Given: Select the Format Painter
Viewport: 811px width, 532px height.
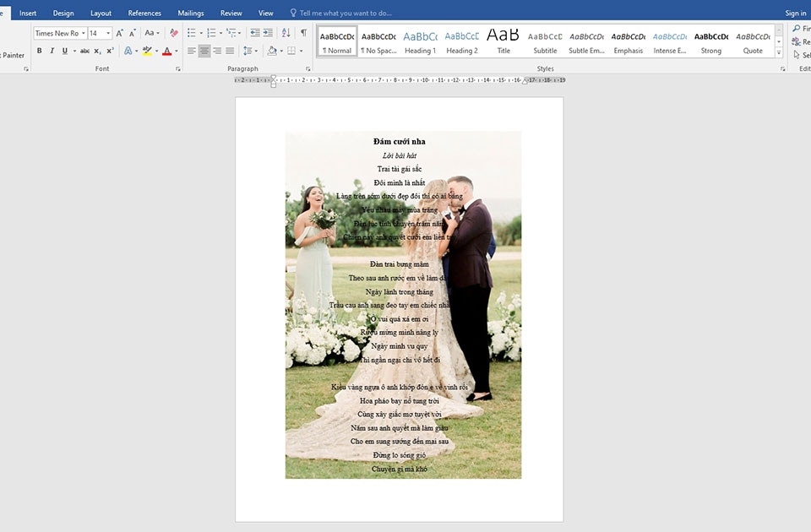Looking at the screenshot, I should [x=14, y=54].
